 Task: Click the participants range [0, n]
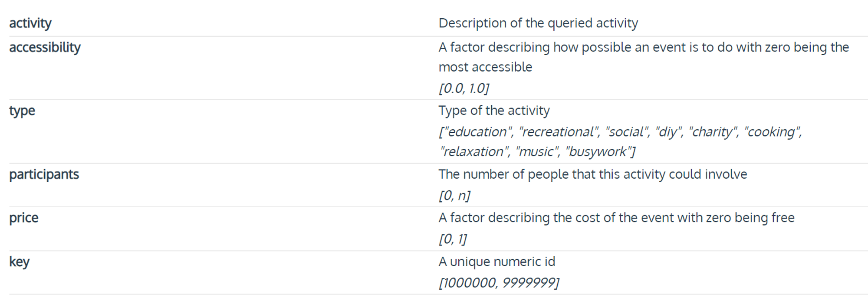click(454, 196)
